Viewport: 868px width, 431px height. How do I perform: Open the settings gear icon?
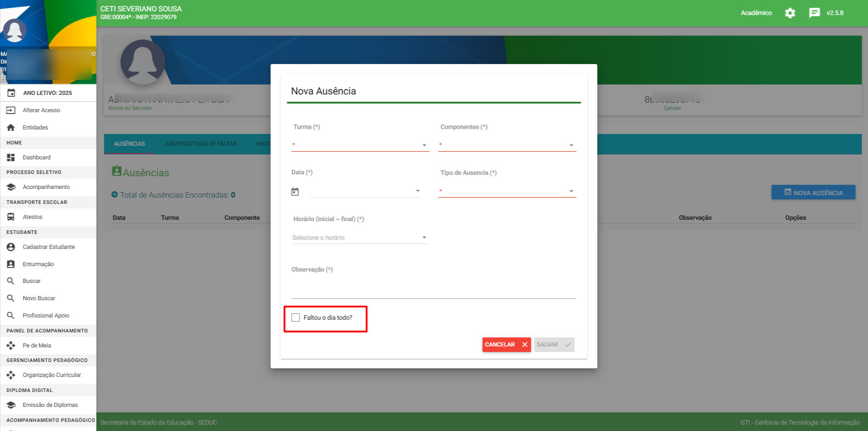pyautogui.click(x=790, y=13)
